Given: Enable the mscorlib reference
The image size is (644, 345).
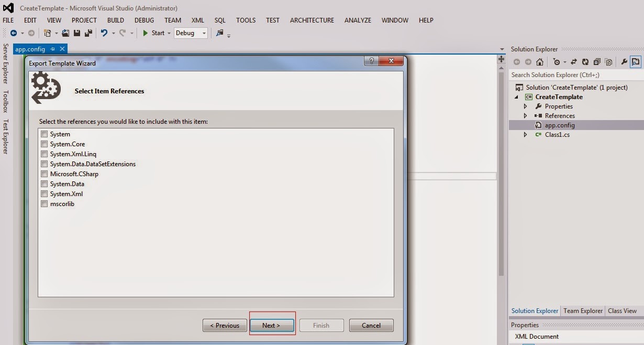Looking at the screenshot, I should (x=45, y=203).
